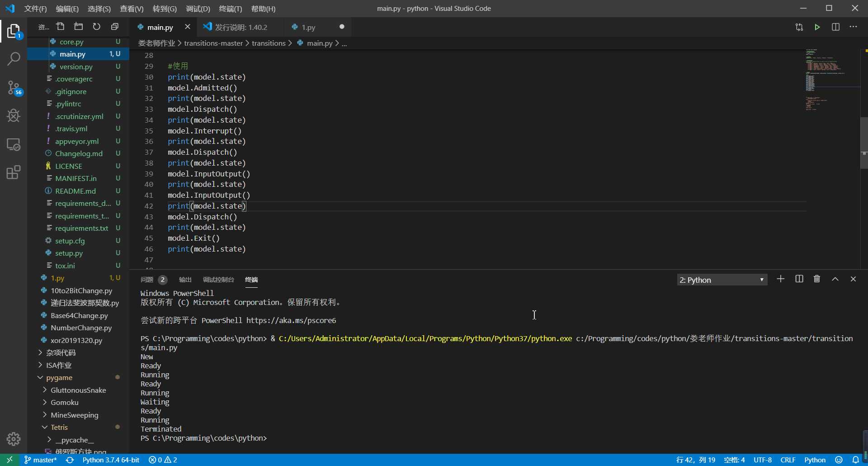
Task: Maximize the terminal panel size
Action: tap(835, 279)
